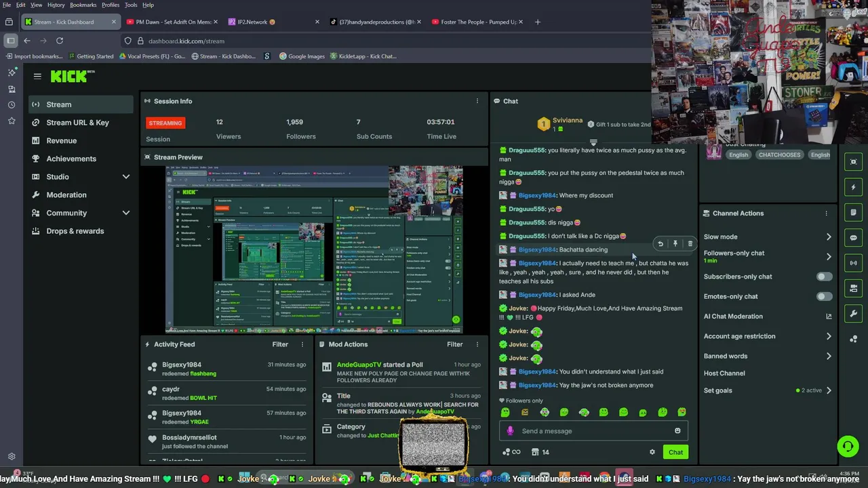Click the magenta microphone icon in chat input
This screenshot has width=868, height=488.
coord(510,431)
